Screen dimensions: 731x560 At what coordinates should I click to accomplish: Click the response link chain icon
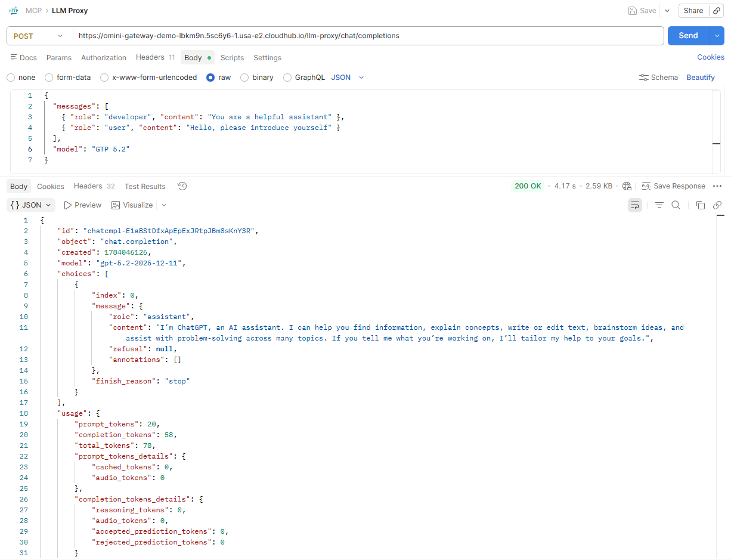[717, 205]
